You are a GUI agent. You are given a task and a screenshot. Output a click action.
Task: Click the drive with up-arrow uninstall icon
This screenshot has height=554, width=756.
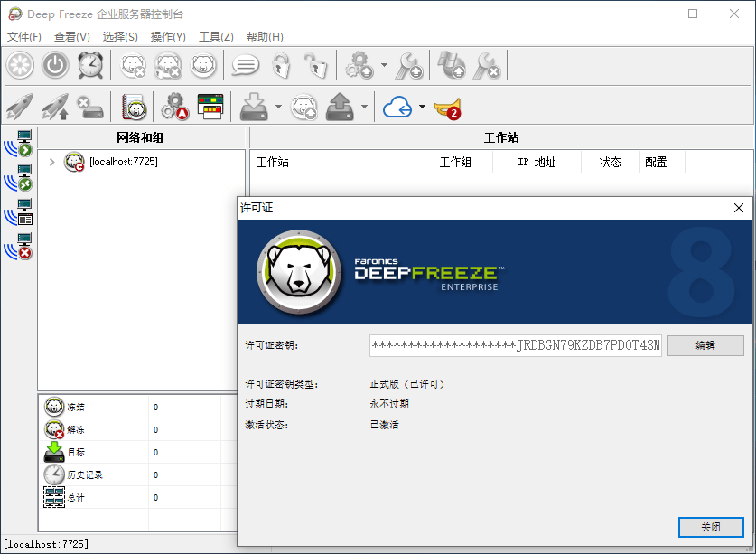[340, 107]
